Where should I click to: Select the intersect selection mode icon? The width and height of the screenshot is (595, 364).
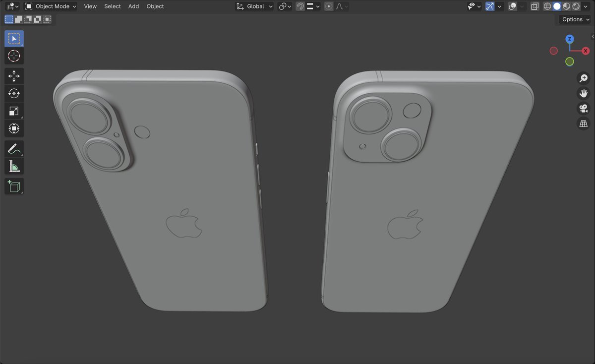pos(47,19)
